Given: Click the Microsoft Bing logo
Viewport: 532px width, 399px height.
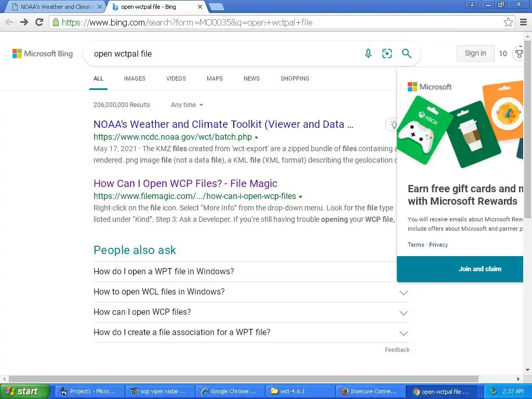Looking at the screenshot, I should coord(43,54).
